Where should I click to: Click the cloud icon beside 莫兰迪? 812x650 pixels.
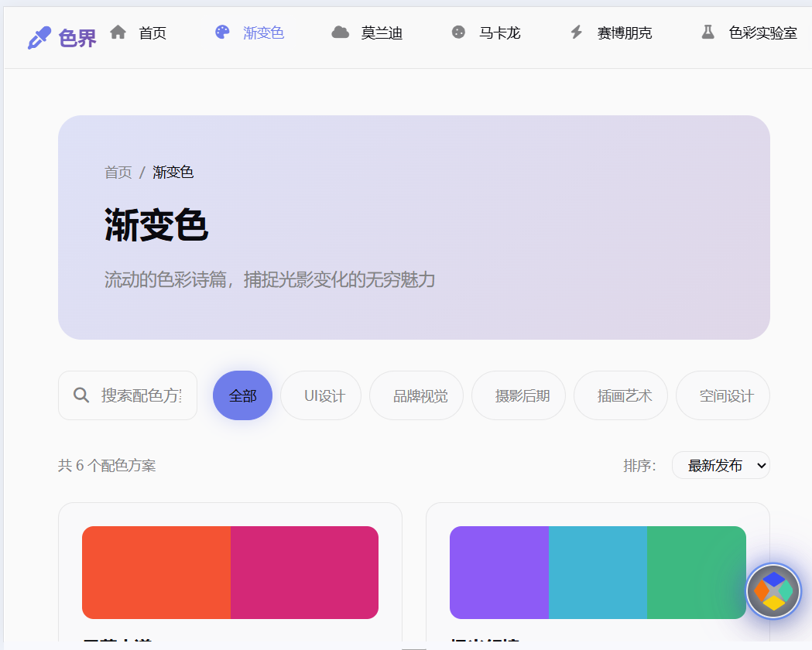[x=341, y=32]
